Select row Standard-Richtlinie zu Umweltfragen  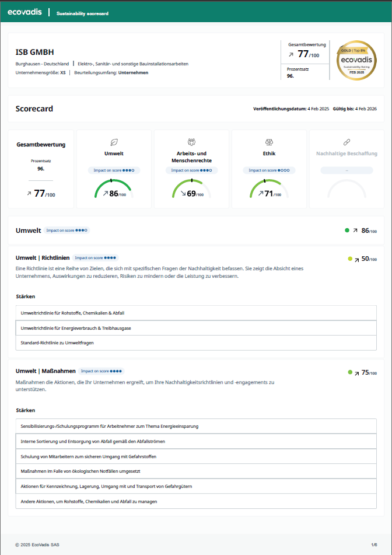(x=196, y=343)
